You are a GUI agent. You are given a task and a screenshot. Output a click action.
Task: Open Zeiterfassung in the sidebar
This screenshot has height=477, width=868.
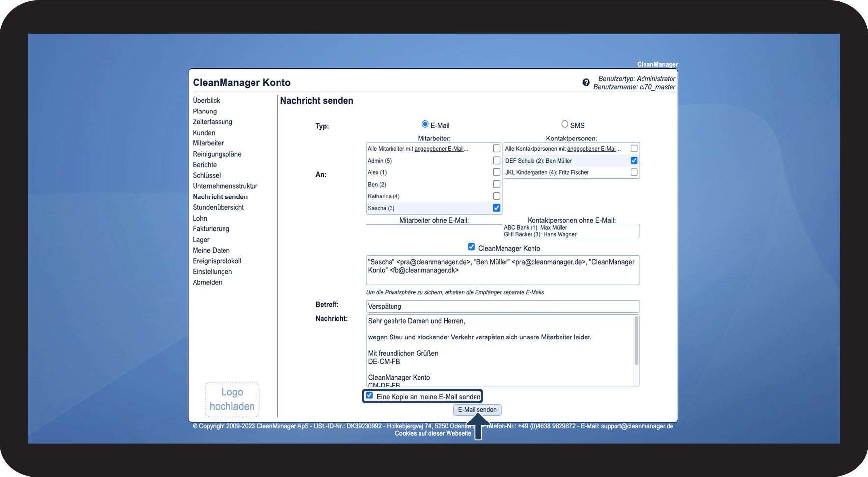[x=212, y=122]
